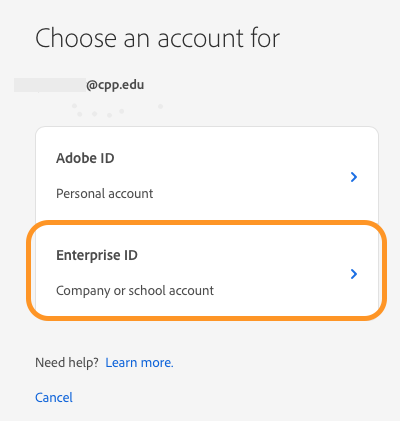Click the 'Choose an account for' heading
The image size is (400, 421).
click(x=157, y=38)
